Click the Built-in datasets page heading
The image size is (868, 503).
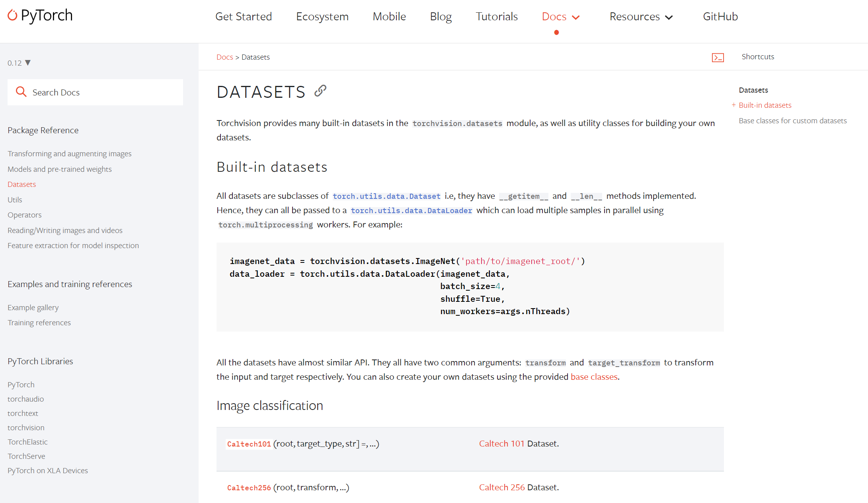click(x=272, y=167)
